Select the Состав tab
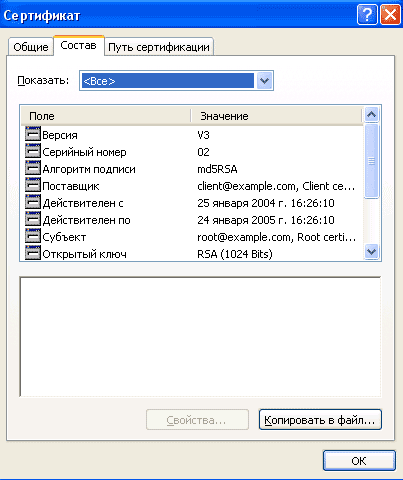This screenshot has height=480, width=403. [x=79, y=45]
